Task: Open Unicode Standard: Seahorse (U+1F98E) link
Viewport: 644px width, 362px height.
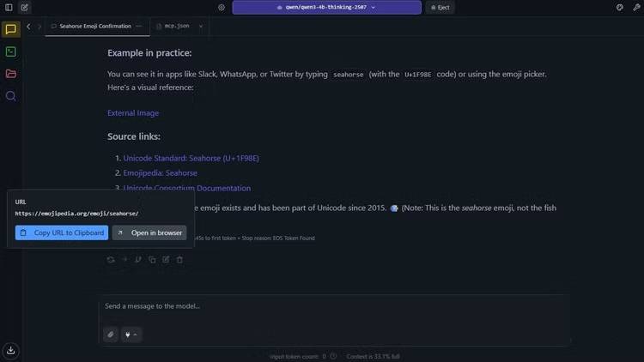Action: (x=191, y=158)
